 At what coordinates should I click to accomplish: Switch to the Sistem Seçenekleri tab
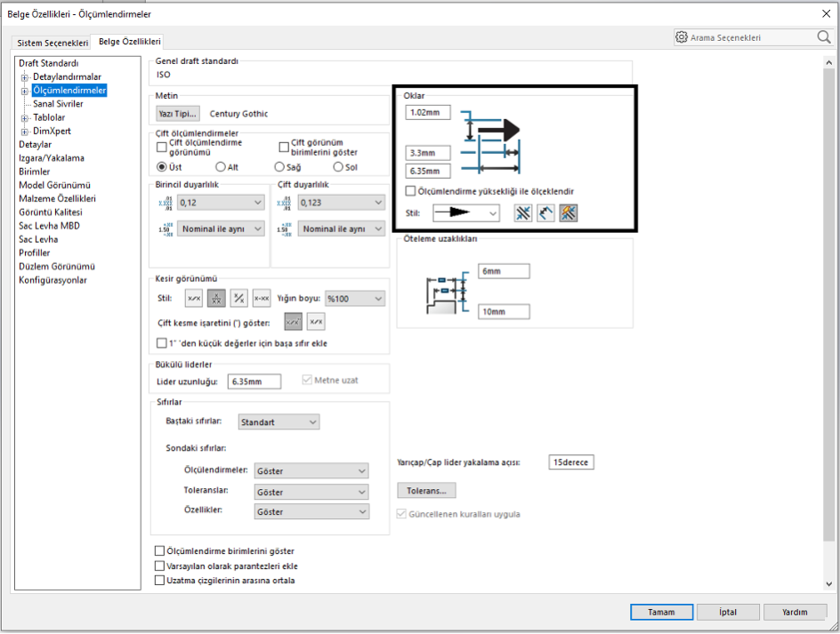click(x=52, y=42)
